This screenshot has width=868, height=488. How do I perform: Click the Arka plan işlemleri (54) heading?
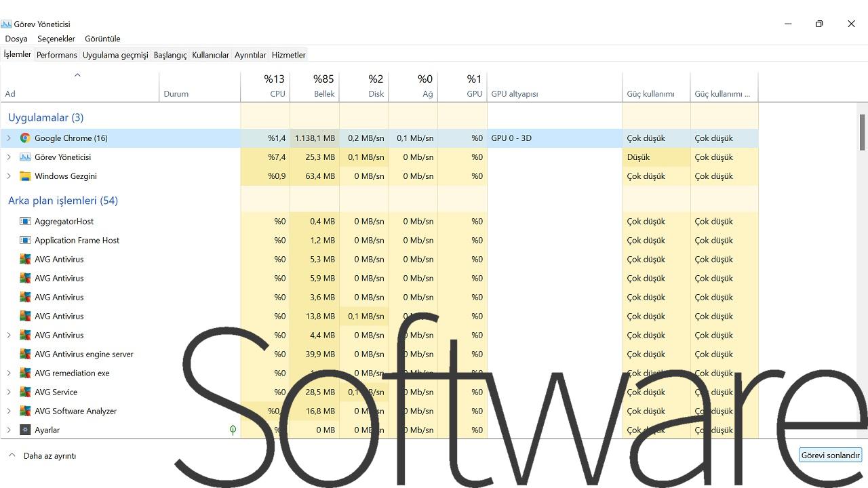tap(63, 201)
